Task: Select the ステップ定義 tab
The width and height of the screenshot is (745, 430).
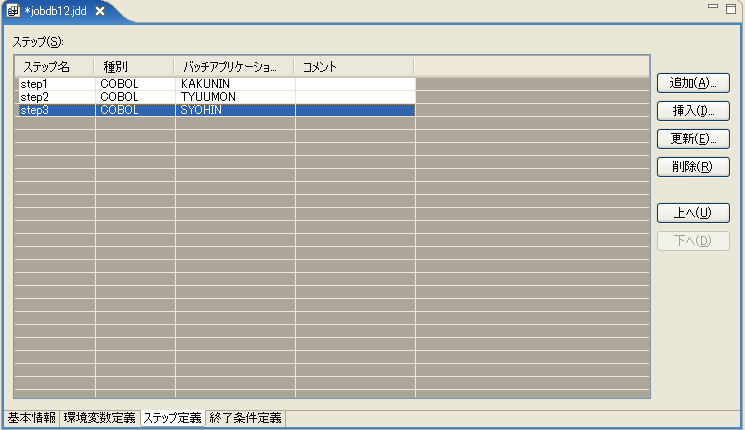Action: pos(172,418)
